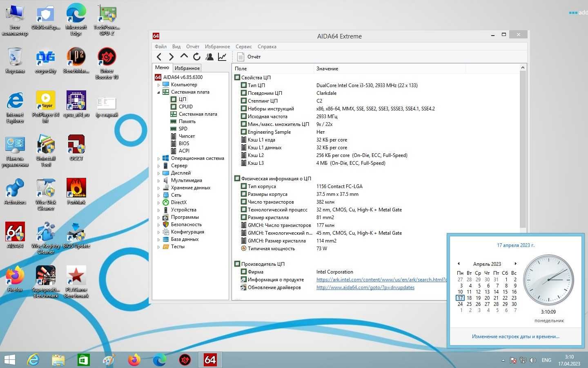Open cpuz_x64_ru desktop icon

pos(76,104)
